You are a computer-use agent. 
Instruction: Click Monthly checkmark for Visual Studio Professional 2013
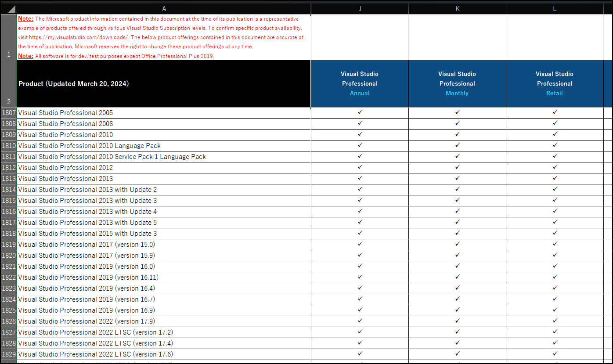click(x=457, y=178)
